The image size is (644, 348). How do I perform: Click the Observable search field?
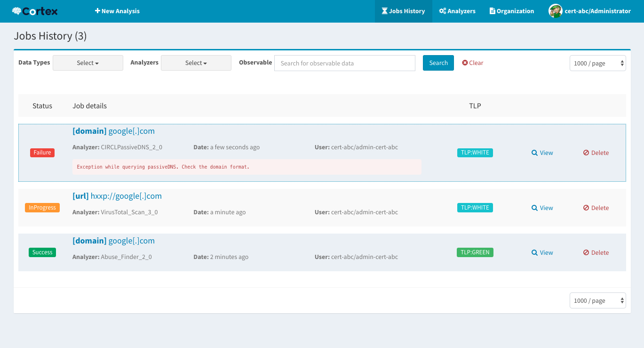tap(344, 63)
